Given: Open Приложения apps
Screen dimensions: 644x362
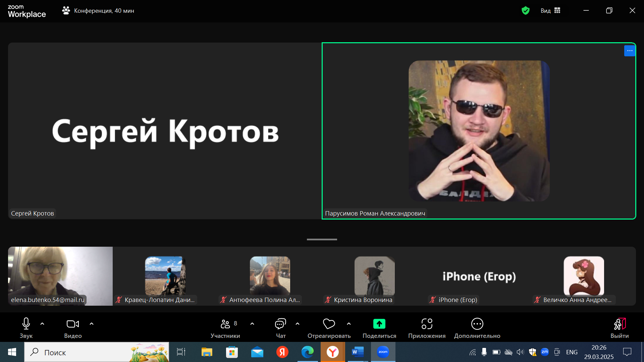Looking at the screenshot, I should pos(427,328).
